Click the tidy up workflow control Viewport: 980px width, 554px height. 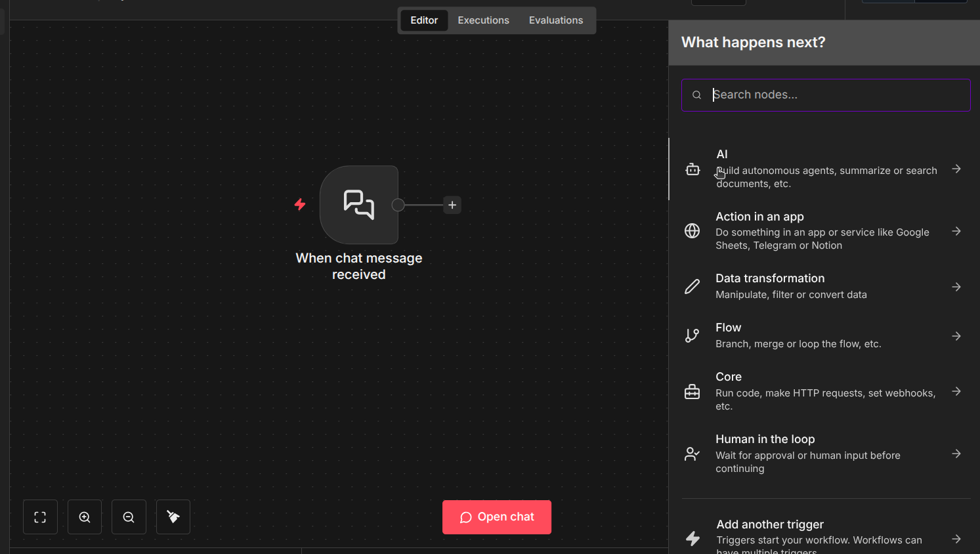(x=173, y=517)
